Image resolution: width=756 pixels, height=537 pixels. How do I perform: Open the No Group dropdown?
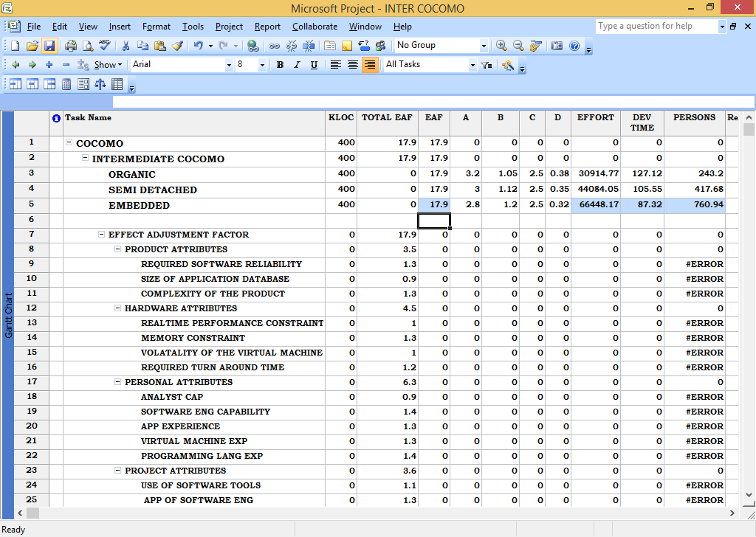tap(484, 45)
